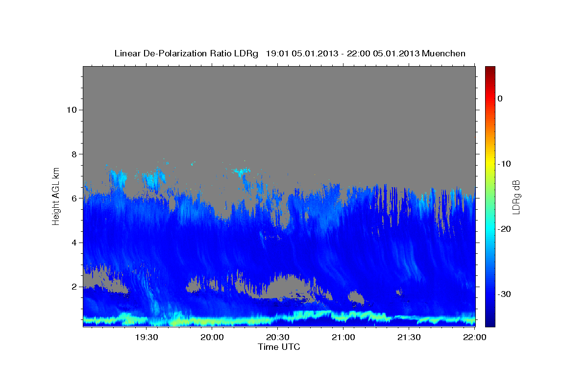Viewport: 588px width, 392px height.
Task: Click the 20:00 time tick label
Action: [x=212, y=338]
